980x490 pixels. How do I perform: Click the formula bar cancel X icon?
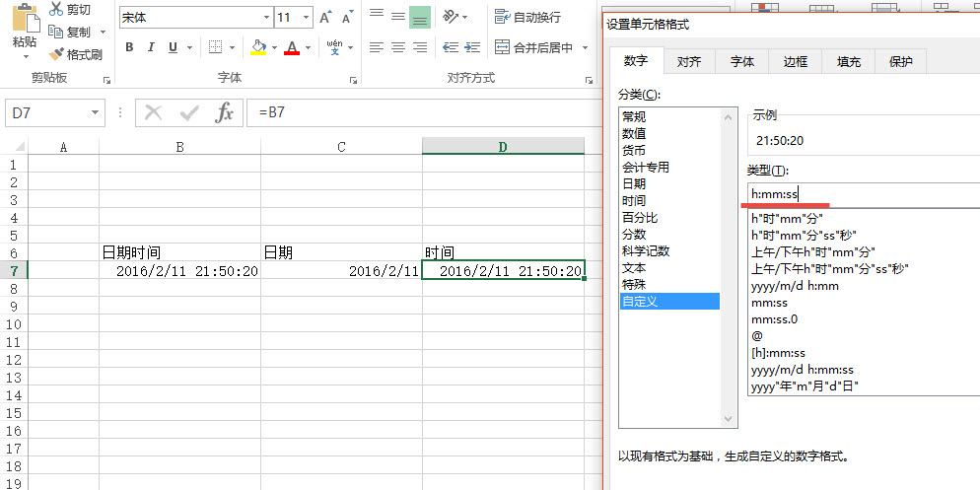153,113
